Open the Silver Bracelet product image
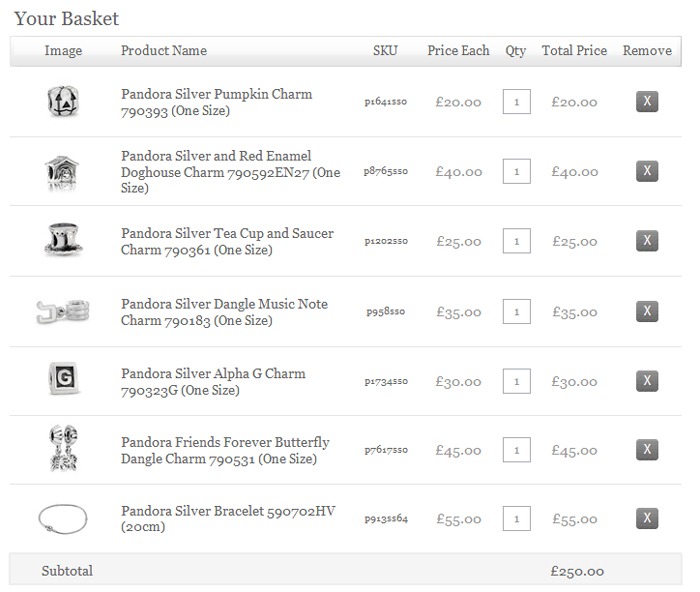 (62, 518)
